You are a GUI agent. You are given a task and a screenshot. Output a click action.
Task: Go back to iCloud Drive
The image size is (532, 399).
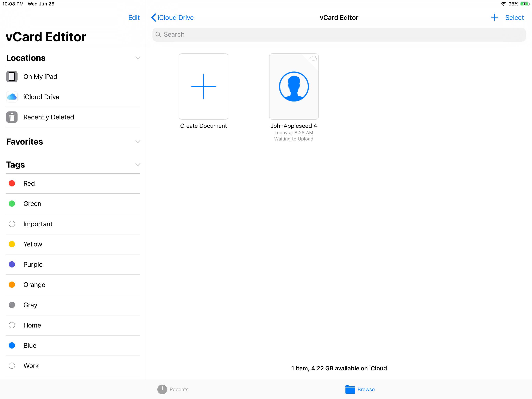[x=173, y=18]
